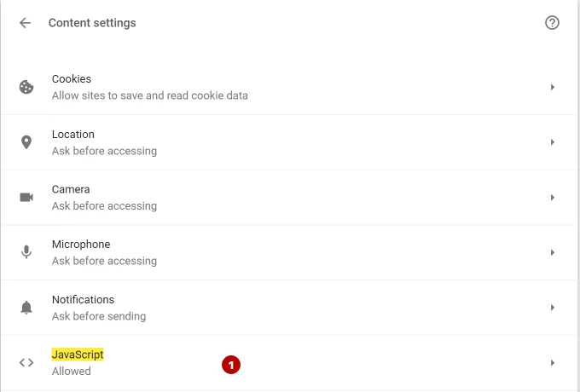The height and width of the screenshot is (392, 580).
Task: Click the cookie icon
Action: point(26,87)
